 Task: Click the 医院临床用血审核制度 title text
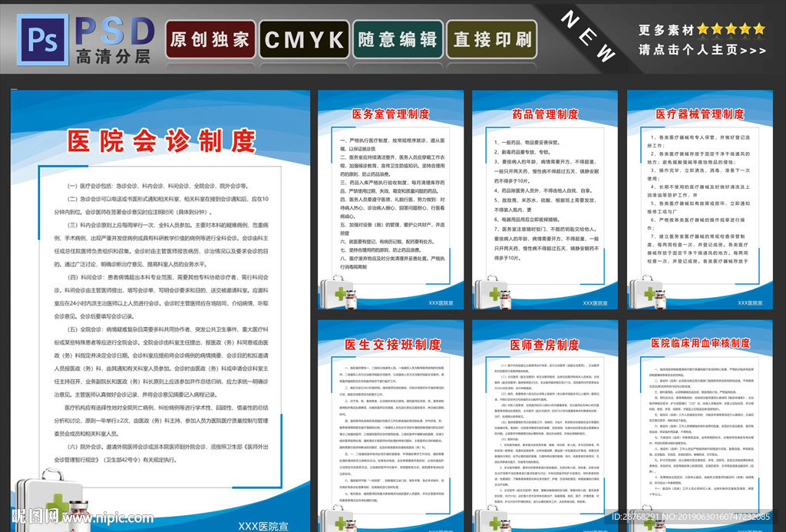tap(700, 343)
